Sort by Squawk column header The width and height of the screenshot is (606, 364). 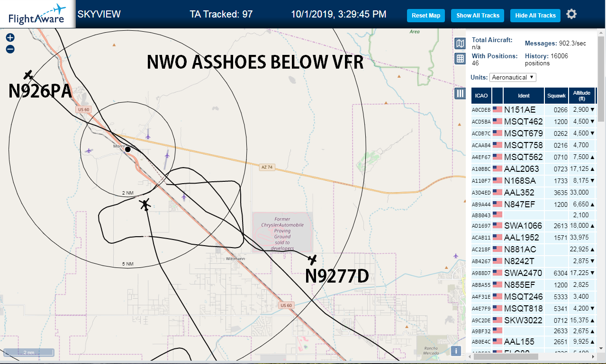click(556, 96)
